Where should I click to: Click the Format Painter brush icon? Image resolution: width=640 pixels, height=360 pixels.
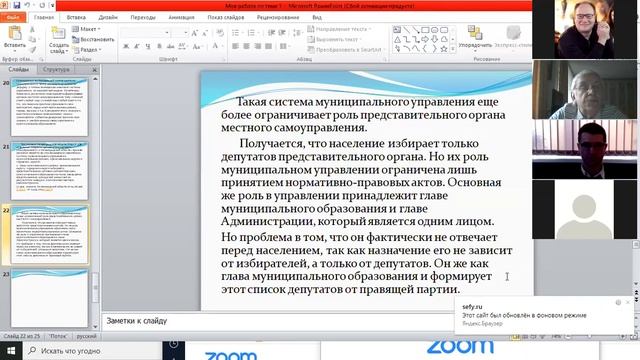(x=32, y=49)
